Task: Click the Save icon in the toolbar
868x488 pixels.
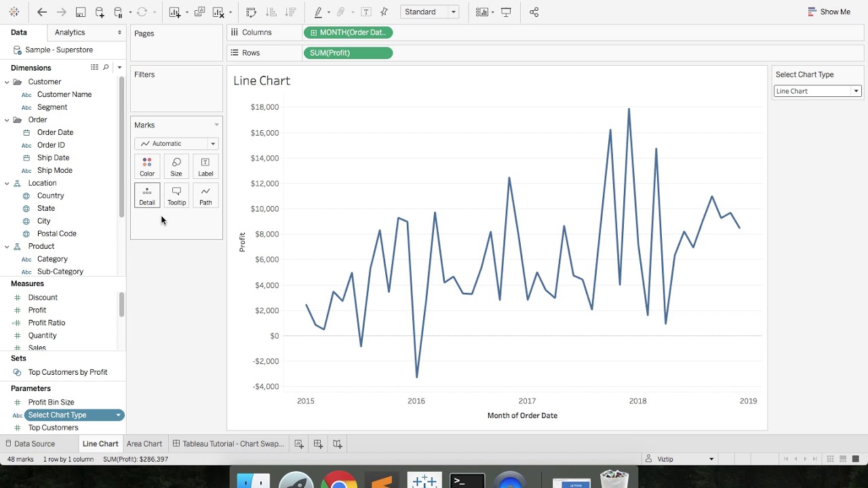Action: 81,12
